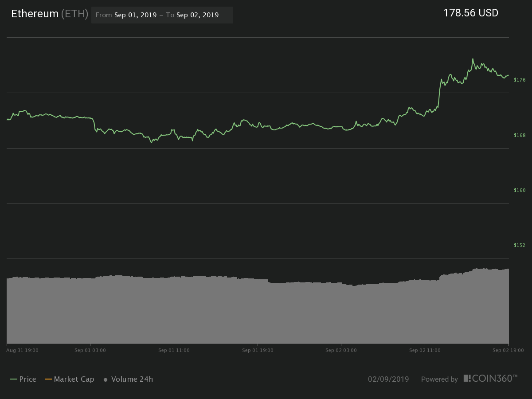Click the green price line peak
Viewport: 532px width, 399px height.
[473, 59]
